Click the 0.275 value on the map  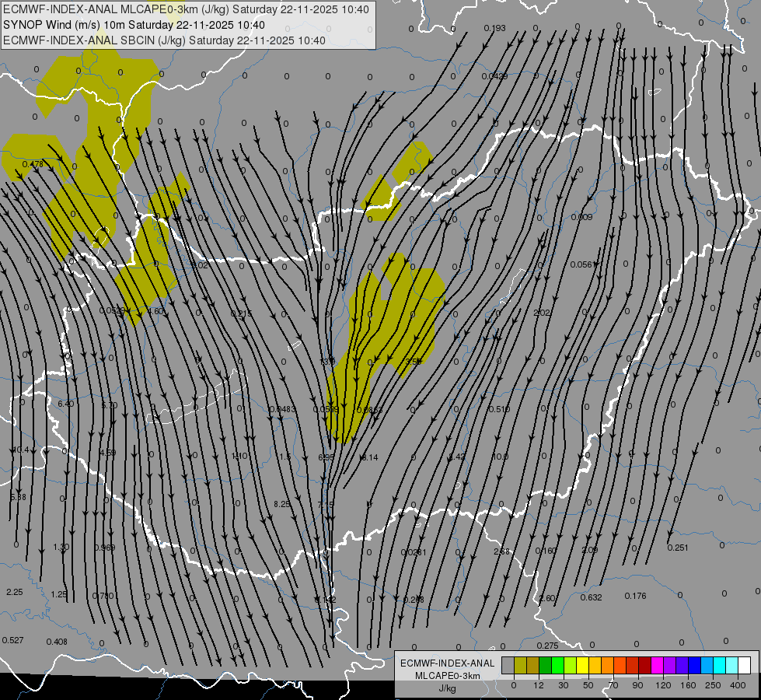547,646
